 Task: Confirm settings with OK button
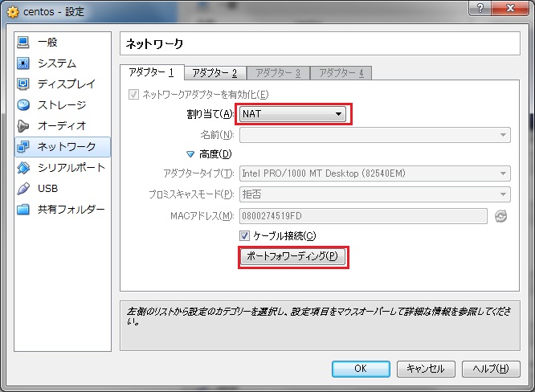pyautogui.click(x=361, y=369)
